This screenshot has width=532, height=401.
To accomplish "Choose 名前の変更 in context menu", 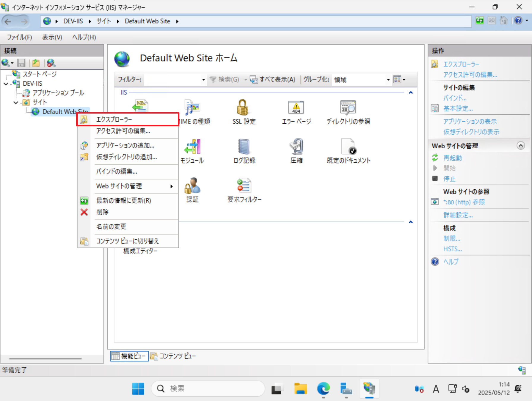I will [128, 227].
